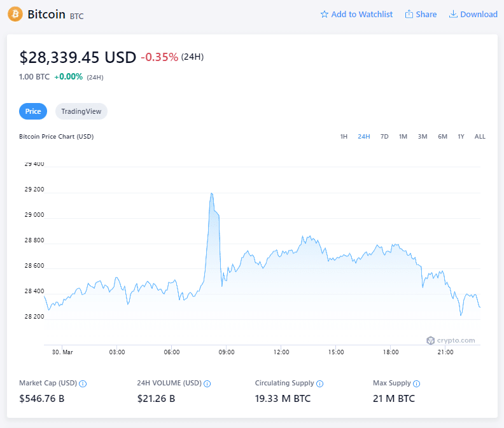Set chart range to 1H

pyautogui.click(x=344, y=137)
